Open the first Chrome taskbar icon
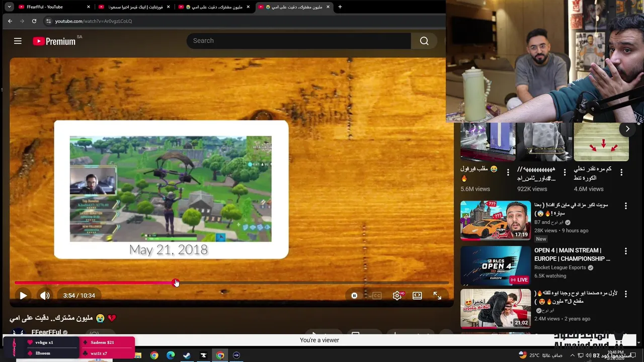The image size is (644, 362). (x=154, y=355)
